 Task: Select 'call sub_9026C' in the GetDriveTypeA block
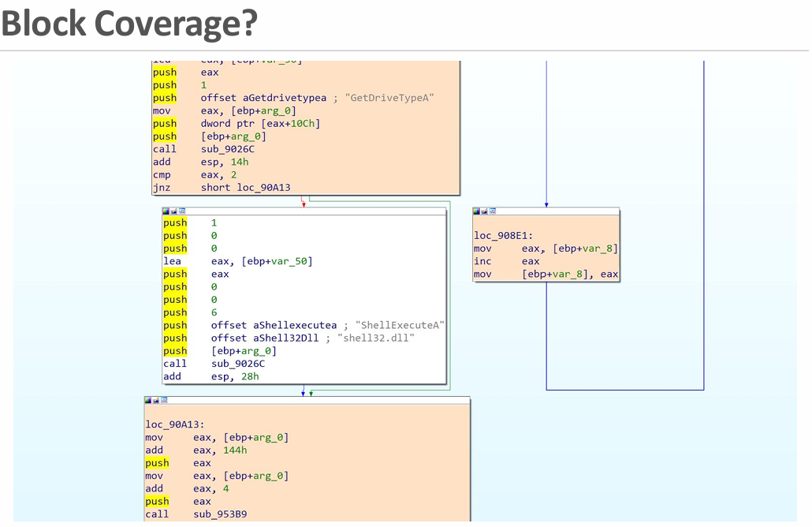(203, 149)
